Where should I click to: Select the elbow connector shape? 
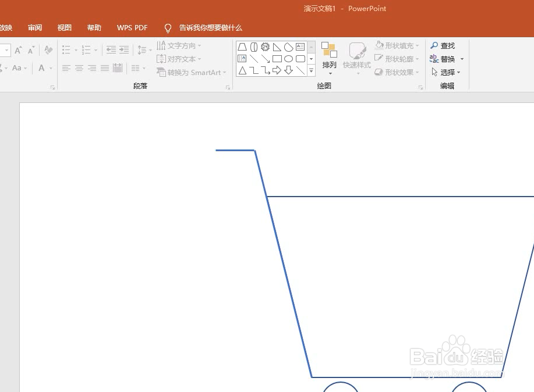[x=254, y=70]
